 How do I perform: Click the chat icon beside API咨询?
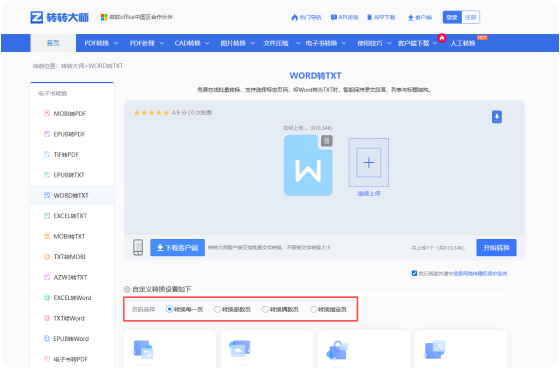coord(334,17)
